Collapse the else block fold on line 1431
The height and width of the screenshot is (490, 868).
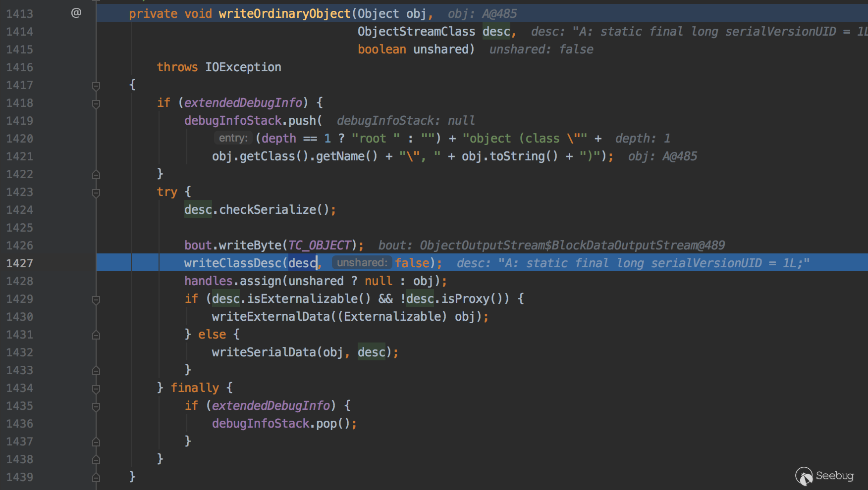tap(96, 335)
